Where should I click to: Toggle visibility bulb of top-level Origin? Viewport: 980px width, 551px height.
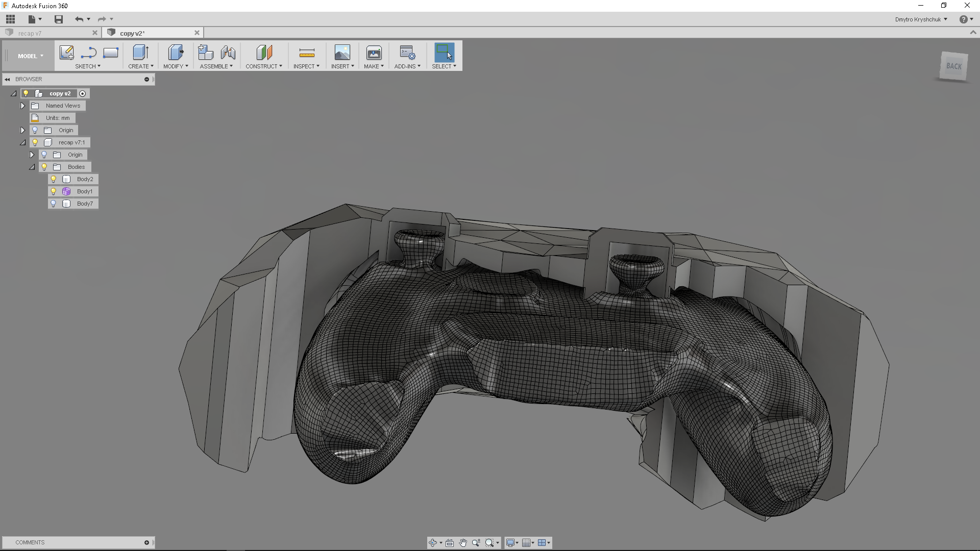click(x=35, y=130)
